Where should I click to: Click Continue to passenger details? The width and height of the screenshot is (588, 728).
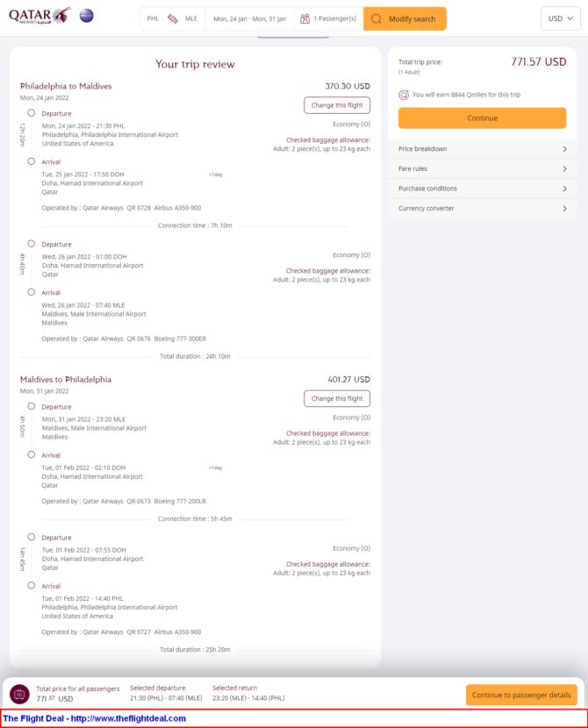[521, 695]
